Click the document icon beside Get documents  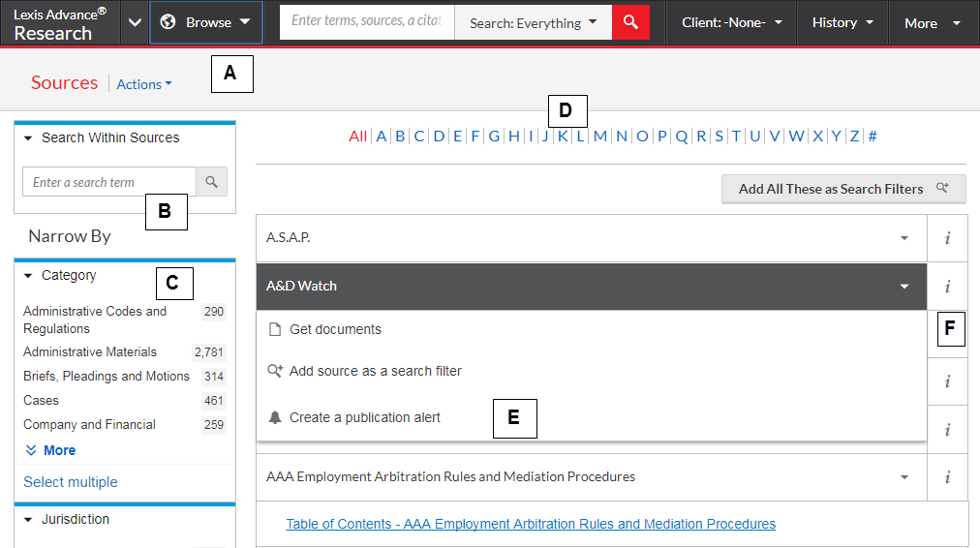click(x=274, y=329)
